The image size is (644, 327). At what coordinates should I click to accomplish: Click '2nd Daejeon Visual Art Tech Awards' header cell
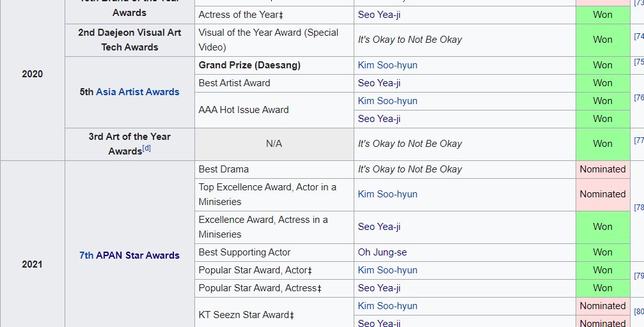[x=130, y=40]
